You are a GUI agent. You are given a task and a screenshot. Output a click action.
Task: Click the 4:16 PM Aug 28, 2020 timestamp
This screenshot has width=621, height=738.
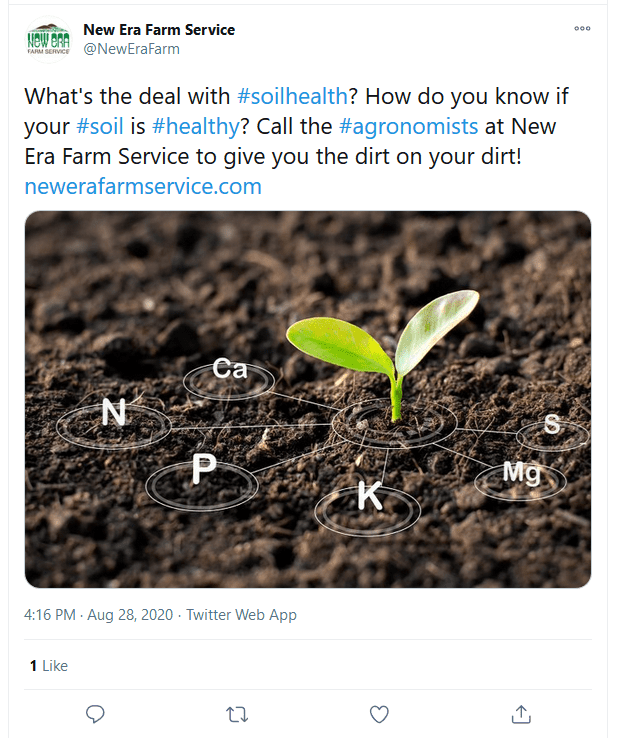click(x=99, y=615)
